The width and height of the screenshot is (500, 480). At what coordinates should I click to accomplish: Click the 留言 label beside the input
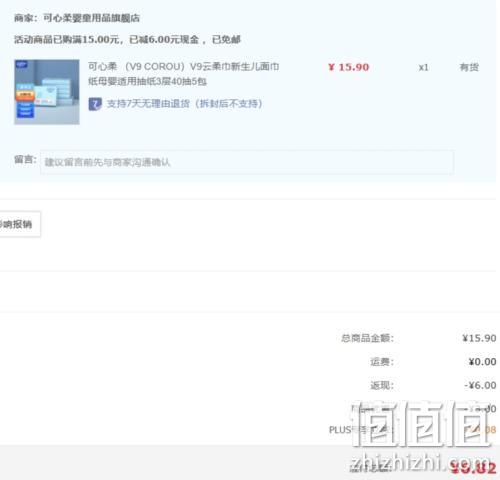(25, 159)
